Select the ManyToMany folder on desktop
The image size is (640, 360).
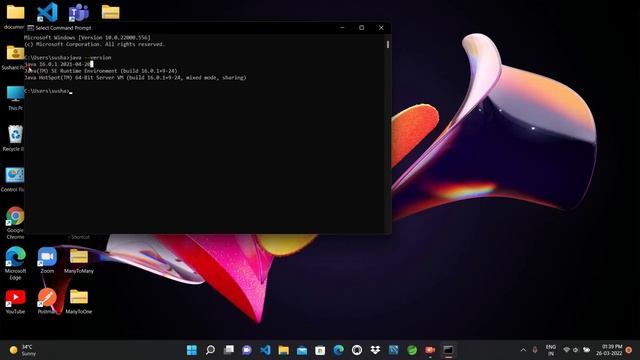pos(79,260)
